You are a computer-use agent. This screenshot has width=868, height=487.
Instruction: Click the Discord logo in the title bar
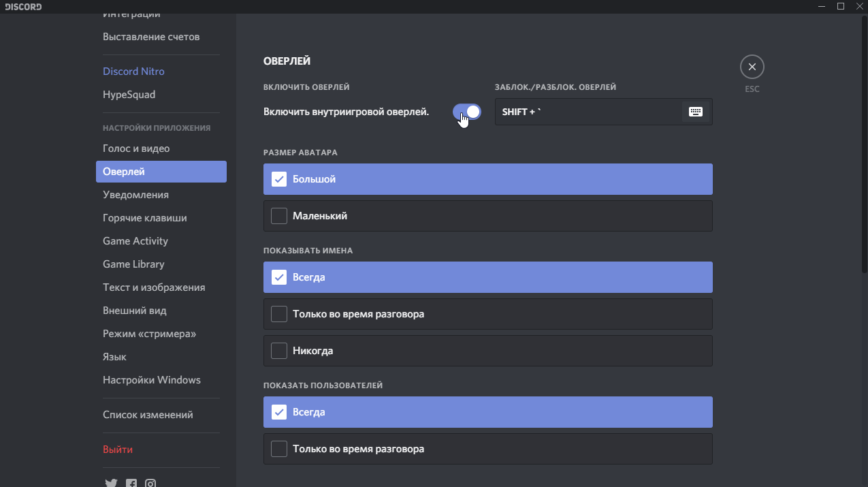click(23, 6)
